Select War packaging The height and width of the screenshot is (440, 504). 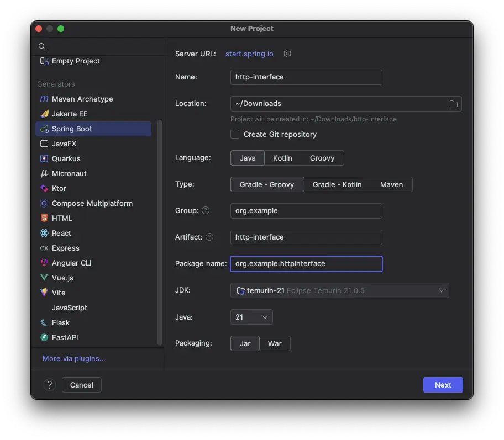pos(275,343)
